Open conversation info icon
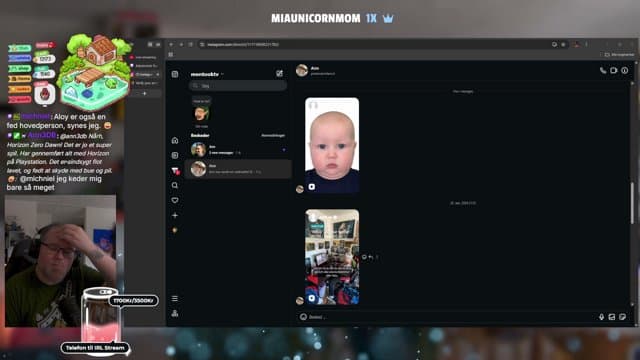The image size is (640, 360). (624, 70)
